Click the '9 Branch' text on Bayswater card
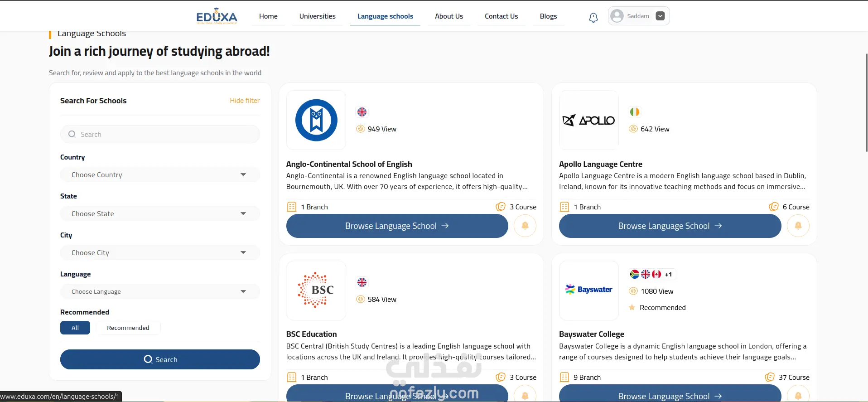The height and width of the screenshot is (402, 868). 587,377
